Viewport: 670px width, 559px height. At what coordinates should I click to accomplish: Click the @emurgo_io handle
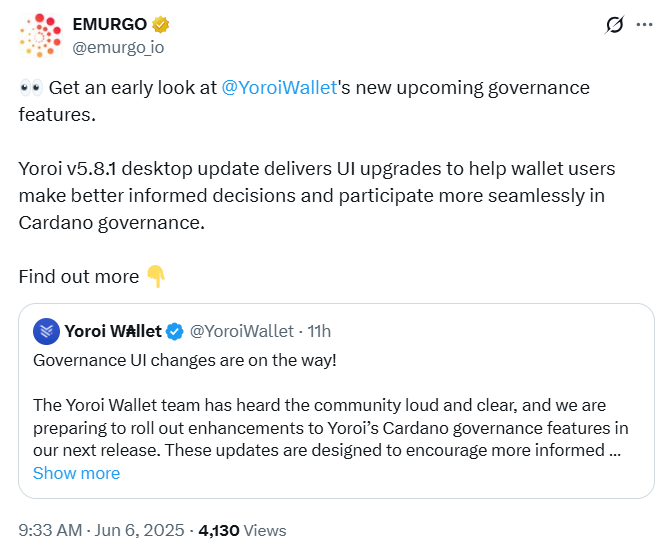click(118, 46)
